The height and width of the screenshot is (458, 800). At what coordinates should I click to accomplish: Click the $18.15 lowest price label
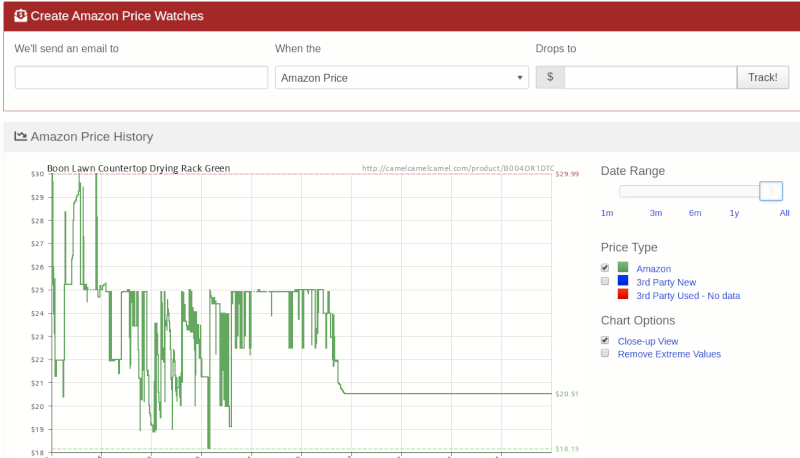567,449
